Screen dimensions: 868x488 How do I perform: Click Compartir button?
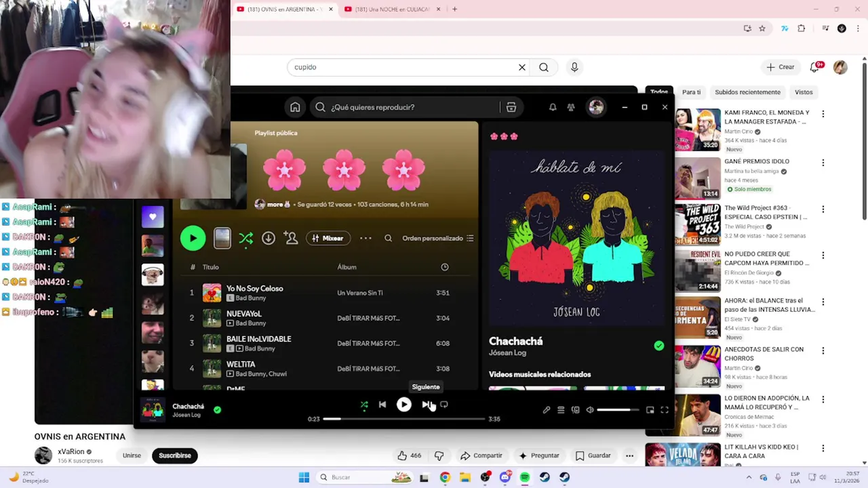(481, 455)
